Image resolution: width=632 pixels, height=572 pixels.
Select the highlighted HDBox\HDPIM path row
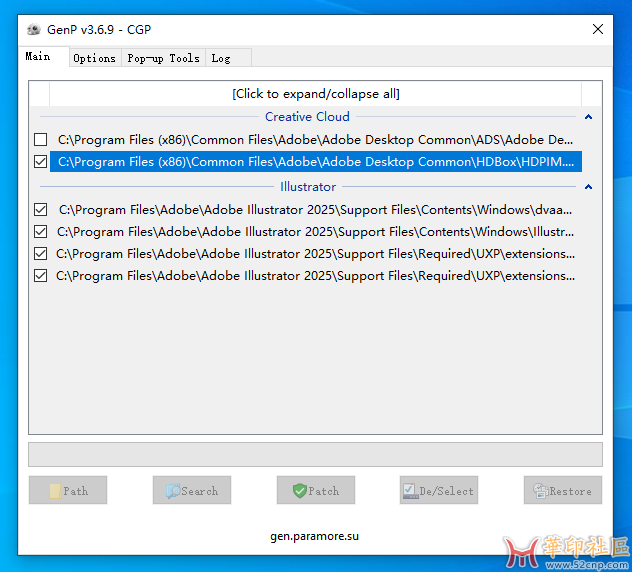(315, 162)
